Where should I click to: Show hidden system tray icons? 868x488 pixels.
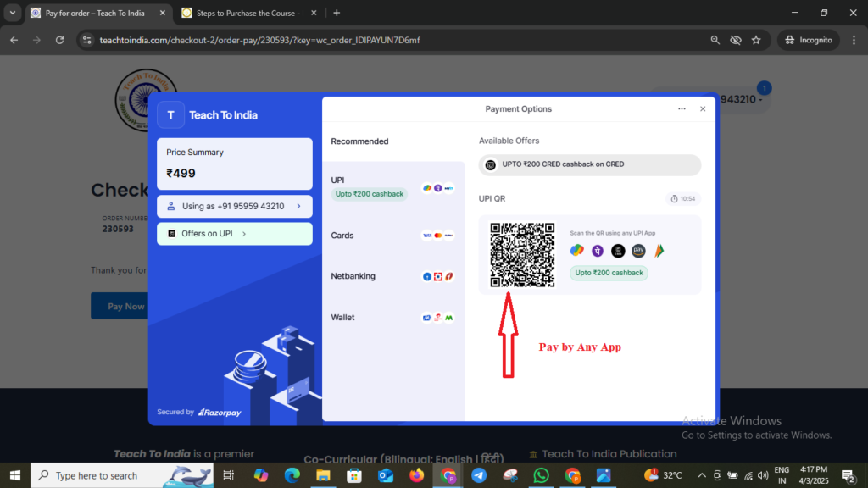click(x=701, y=475)
